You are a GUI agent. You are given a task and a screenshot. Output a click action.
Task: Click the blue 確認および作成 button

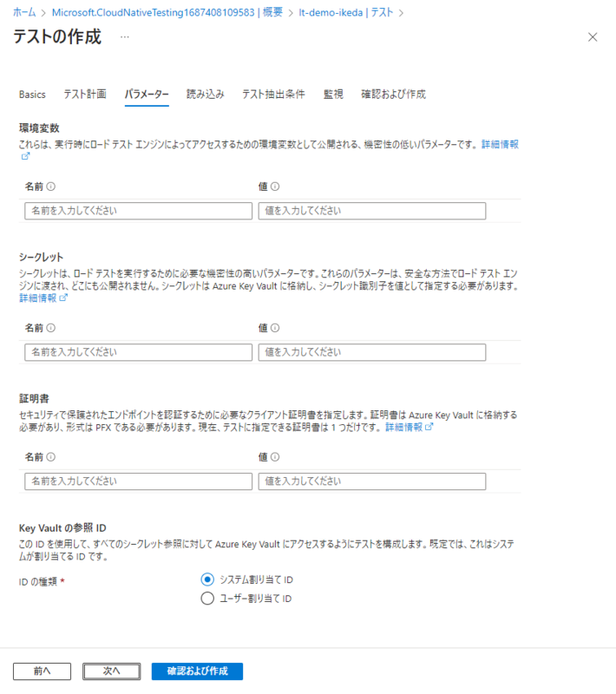tap(197, 671)
